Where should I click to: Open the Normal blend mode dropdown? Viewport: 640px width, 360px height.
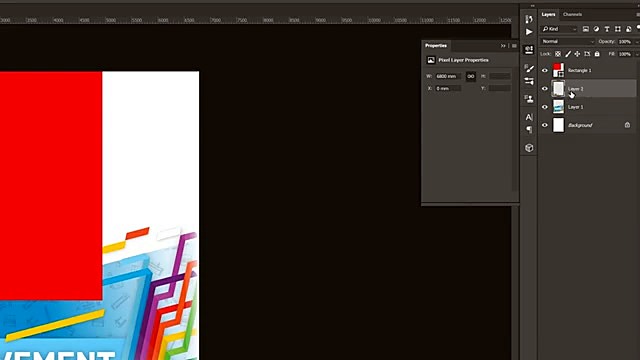(x=568, y=41)
